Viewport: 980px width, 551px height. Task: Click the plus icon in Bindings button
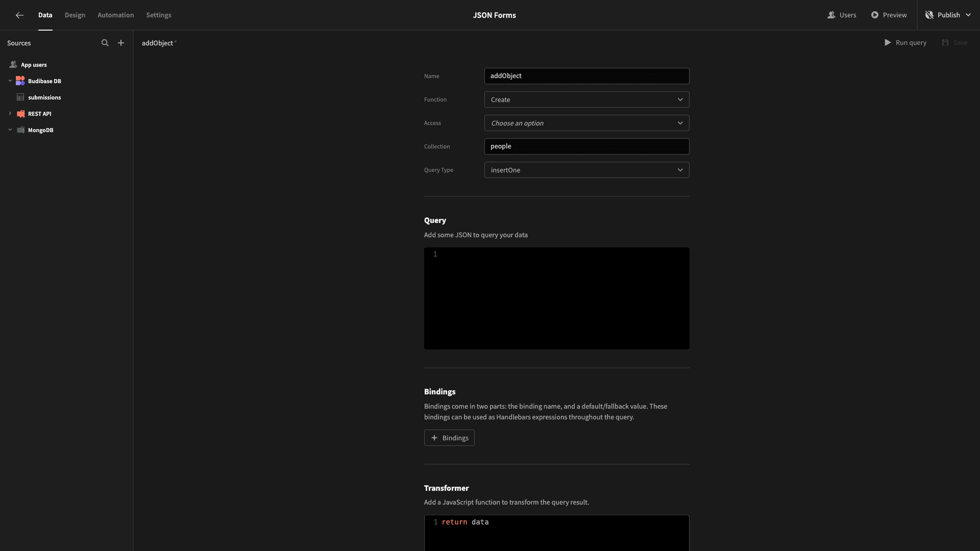point(434,438)
